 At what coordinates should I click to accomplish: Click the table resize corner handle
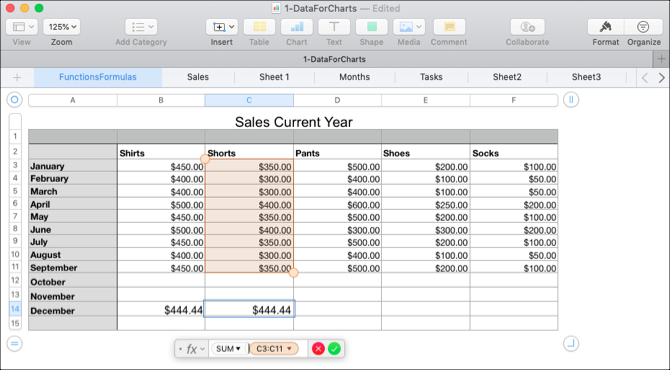[x=571, y=344]
